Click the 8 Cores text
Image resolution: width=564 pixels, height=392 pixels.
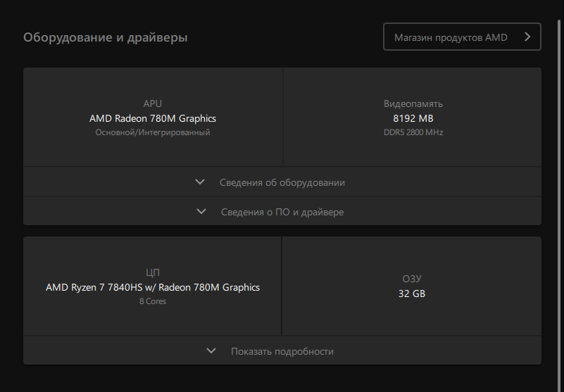[x=153, y=301]
